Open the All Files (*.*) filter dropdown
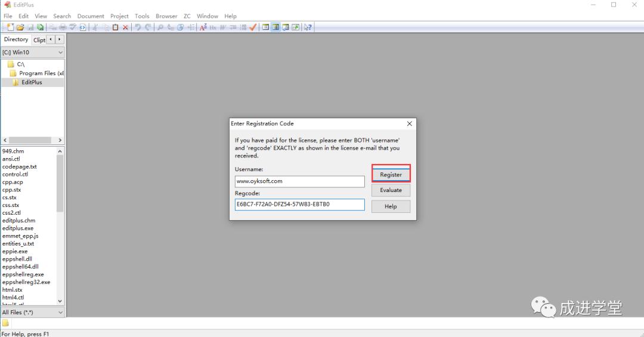644x337 pixels. [32, 313]
